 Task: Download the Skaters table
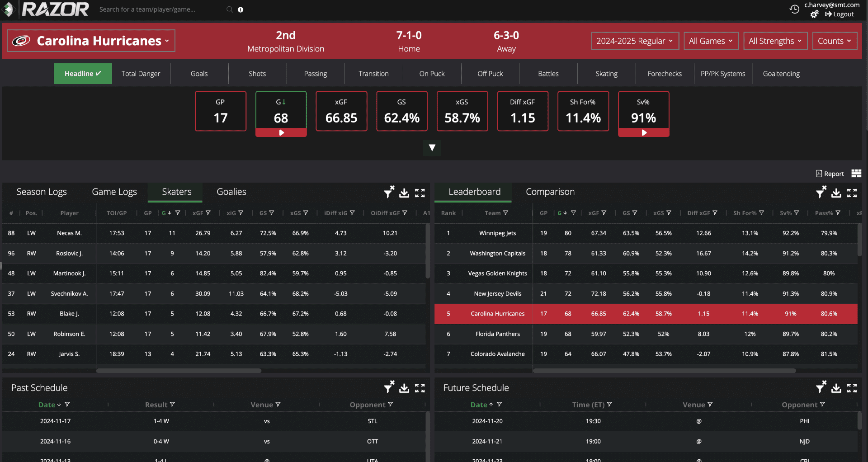404,193
